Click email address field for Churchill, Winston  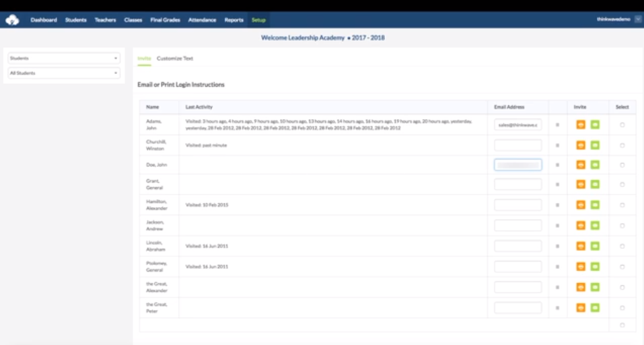pyautogui.click(x=517, y=145)
